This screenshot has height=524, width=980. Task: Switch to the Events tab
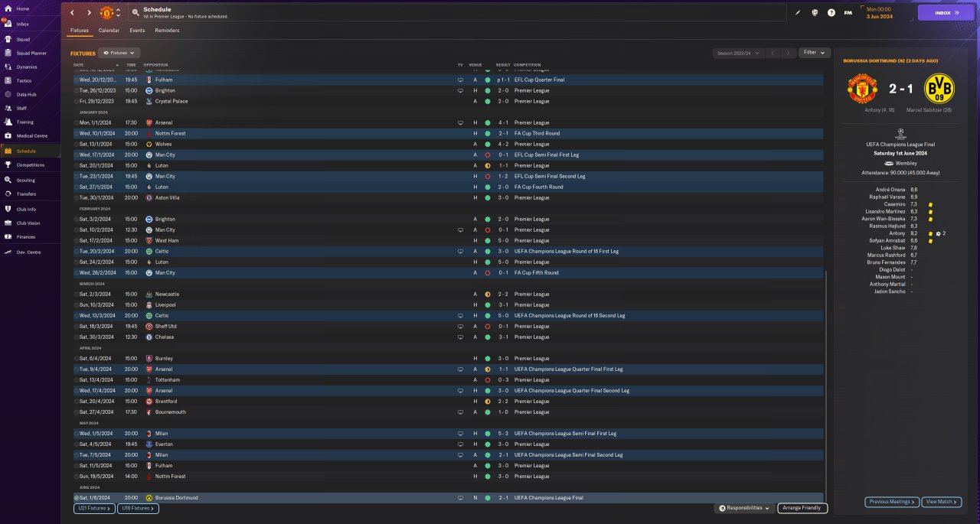137,31
